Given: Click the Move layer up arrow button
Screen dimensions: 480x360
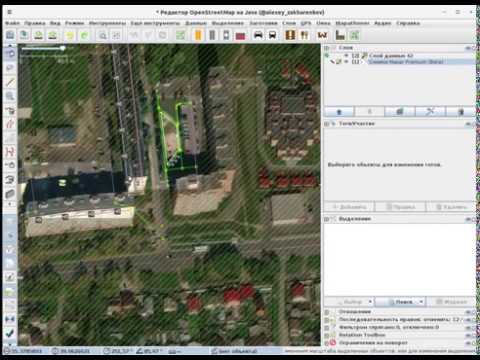Looking at the screenshot, I should [x=339, y=112].
